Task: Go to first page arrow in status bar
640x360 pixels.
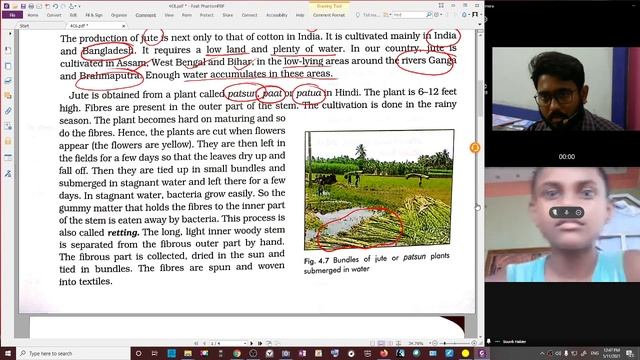Action: click(x=196, y=343)
